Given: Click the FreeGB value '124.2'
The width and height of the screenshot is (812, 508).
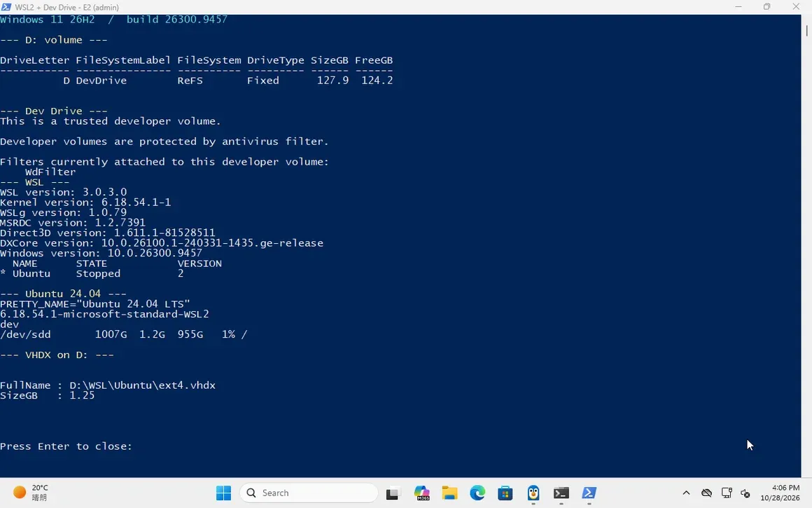Looking at the screenshot, I should (377, 81).
